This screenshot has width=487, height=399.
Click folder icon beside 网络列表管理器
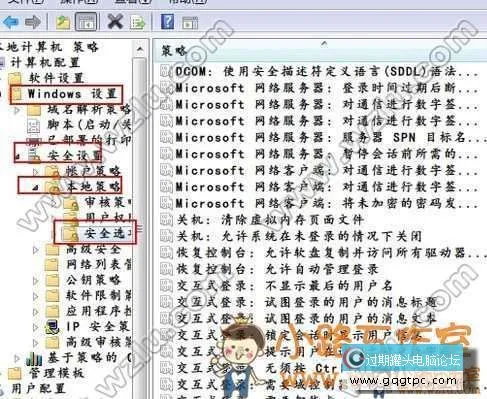coord(52,265)
